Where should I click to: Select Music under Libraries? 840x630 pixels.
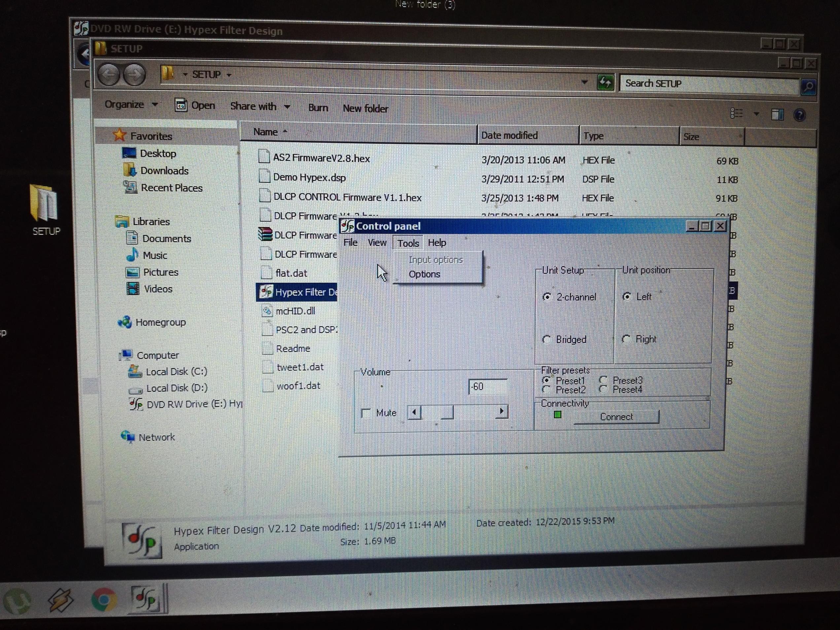pyautogui.click(x=147, y=255)
